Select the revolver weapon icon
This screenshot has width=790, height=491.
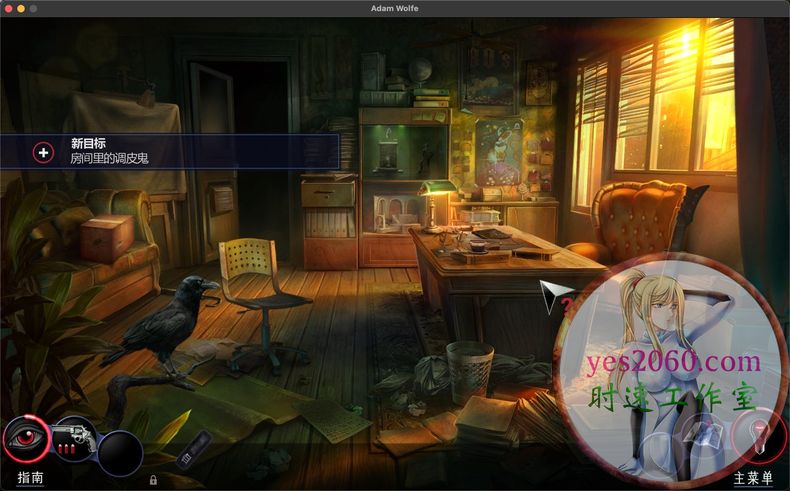[73, 438]
